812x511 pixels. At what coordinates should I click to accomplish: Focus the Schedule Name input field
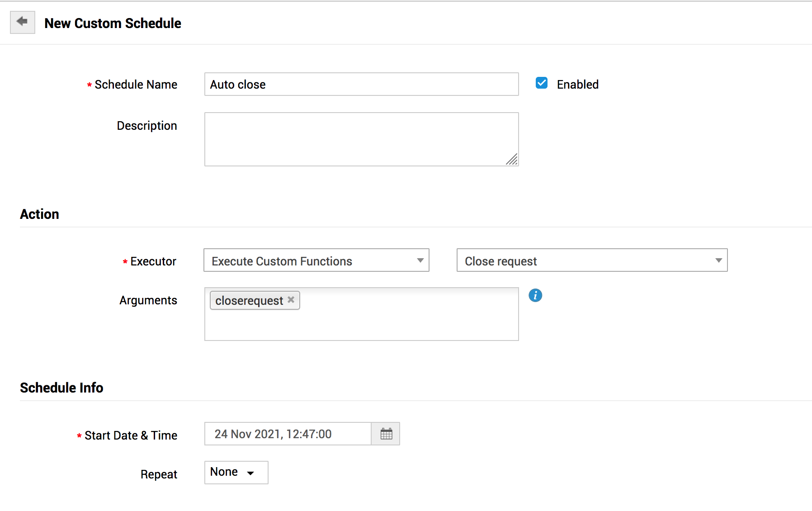[361, 85]
